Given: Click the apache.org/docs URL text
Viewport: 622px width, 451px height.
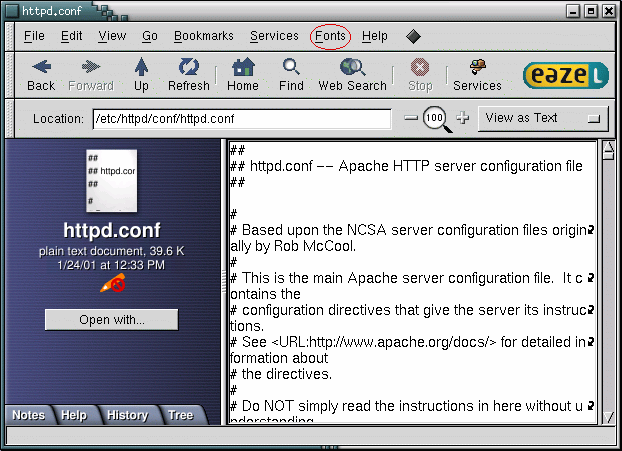Looking at the screenshot, I should pyautogui.click(x=384, y=342).
